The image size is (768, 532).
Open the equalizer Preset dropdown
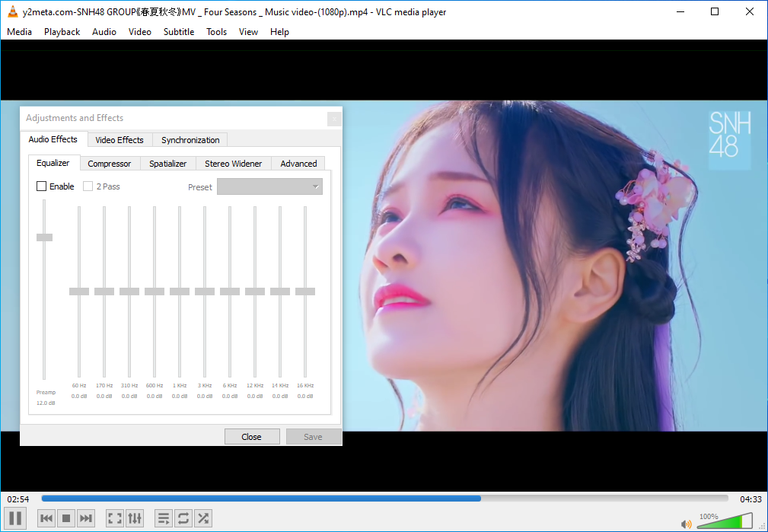[x=269, y=186]
